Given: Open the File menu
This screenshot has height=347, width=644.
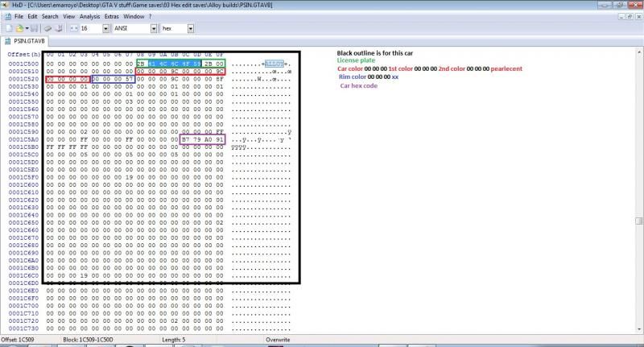Looking at the screenshot, I should [x=19, y=16].
